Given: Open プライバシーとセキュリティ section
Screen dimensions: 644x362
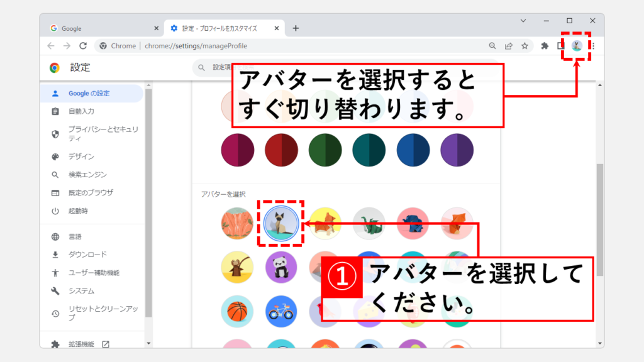Looking at the screenshot, I should [x=92, y=134].
